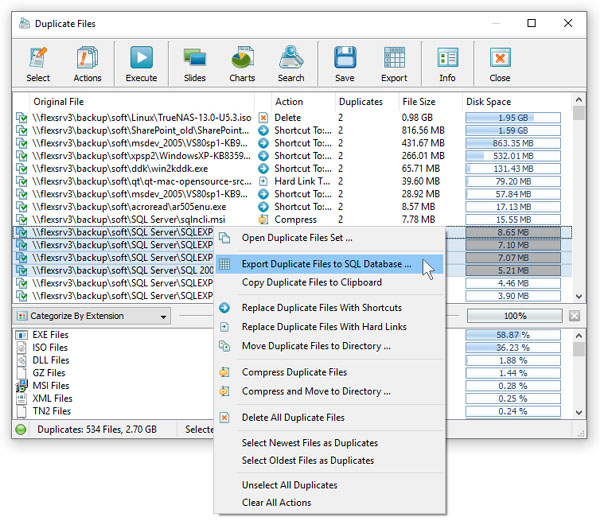
Task: Choose Copy Duplicate Files to Clipboard
Action: (x=329, y=282)
